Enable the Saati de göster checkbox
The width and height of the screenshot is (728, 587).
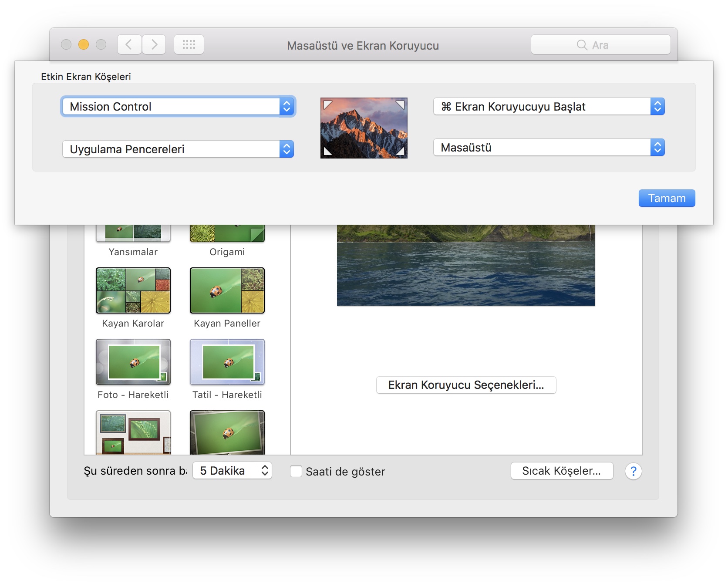tap(296, 471)
